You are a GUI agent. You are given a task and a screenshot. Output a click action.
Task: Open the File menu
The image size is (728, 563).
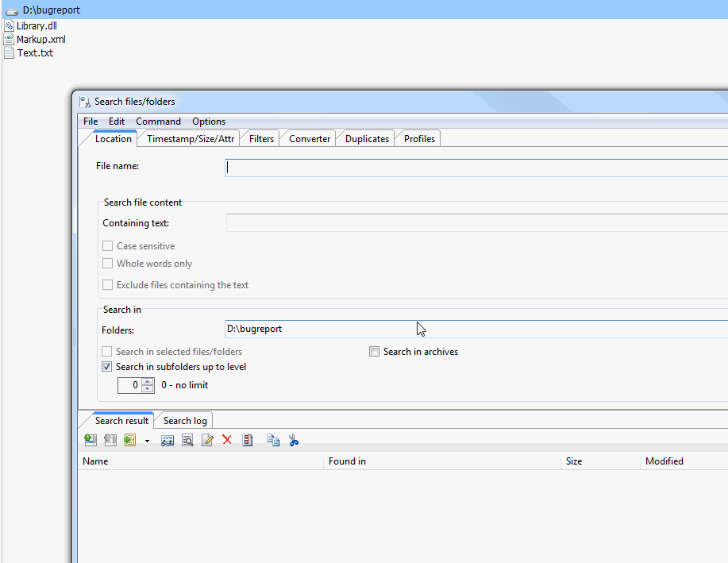click(91, 121)
